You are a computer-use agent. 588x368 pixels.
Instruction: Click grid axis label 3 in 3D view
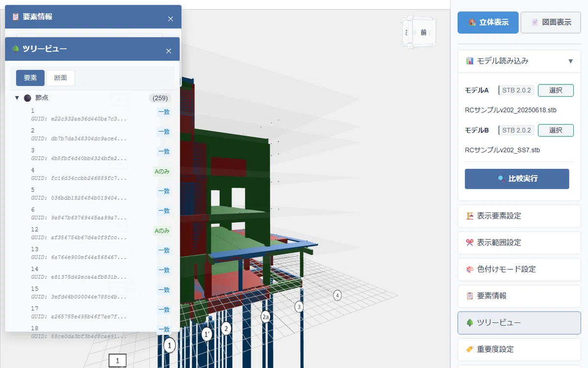299,307
